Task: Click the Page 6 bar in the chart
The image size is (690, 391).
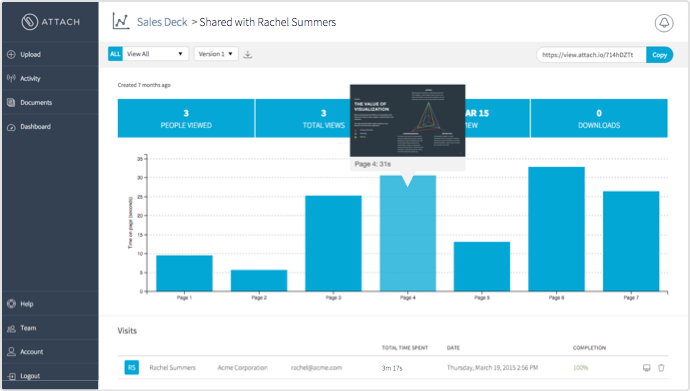Action: point(556,229)
